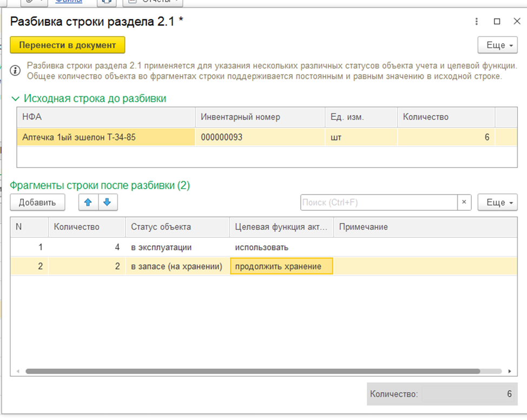Click the 'N' column header
This screenshot has width=527, height=420.
[29, 227]
